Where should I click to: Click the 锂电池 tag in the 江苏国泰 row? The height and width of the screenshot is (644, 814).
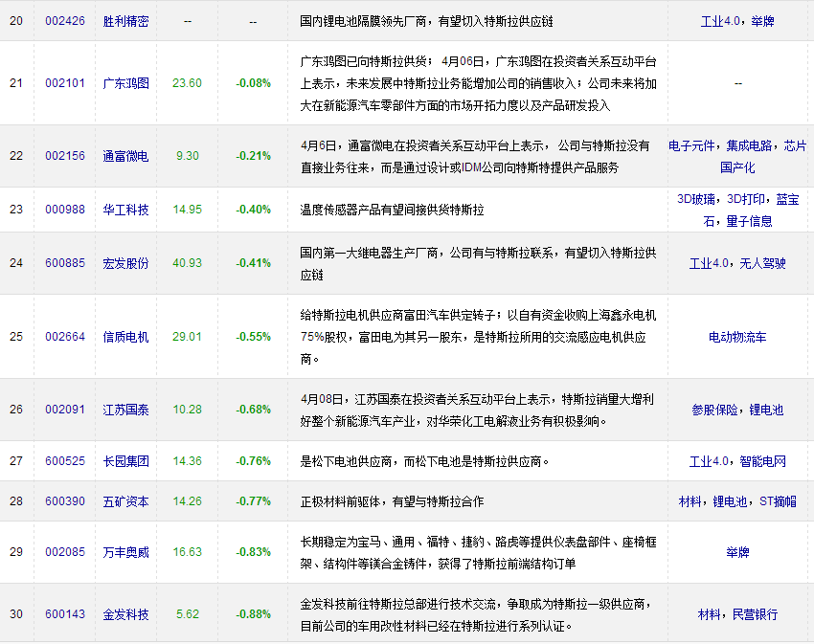point(766,410)
